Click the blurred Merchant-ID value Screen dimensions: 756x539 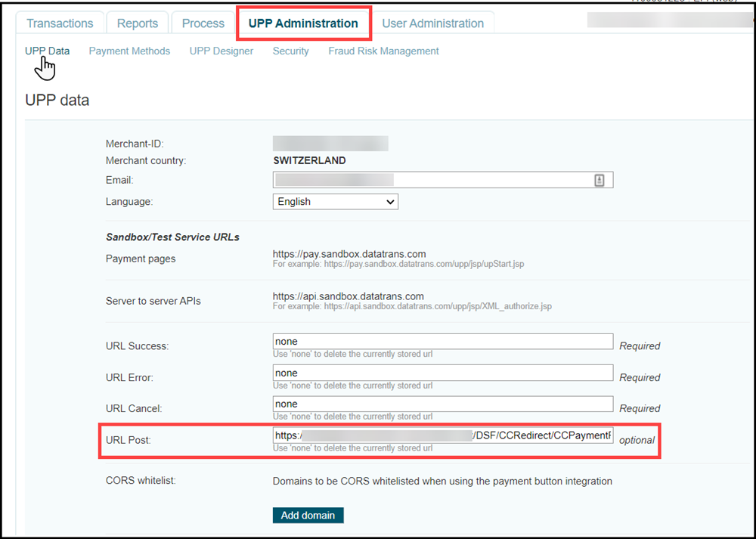pyautogui.click(x=330, y=144)
